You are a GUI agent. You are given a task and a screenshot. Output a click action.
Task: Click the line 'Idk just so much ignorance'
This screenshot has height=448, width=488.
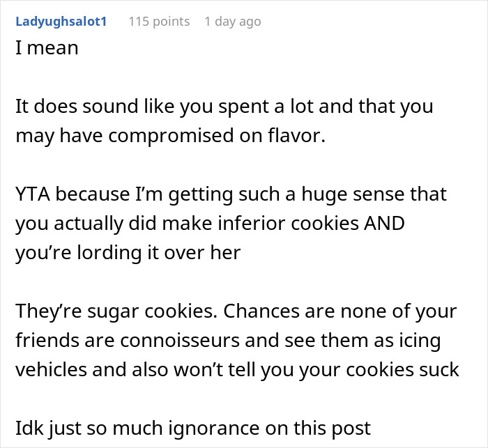click(193, 428)
